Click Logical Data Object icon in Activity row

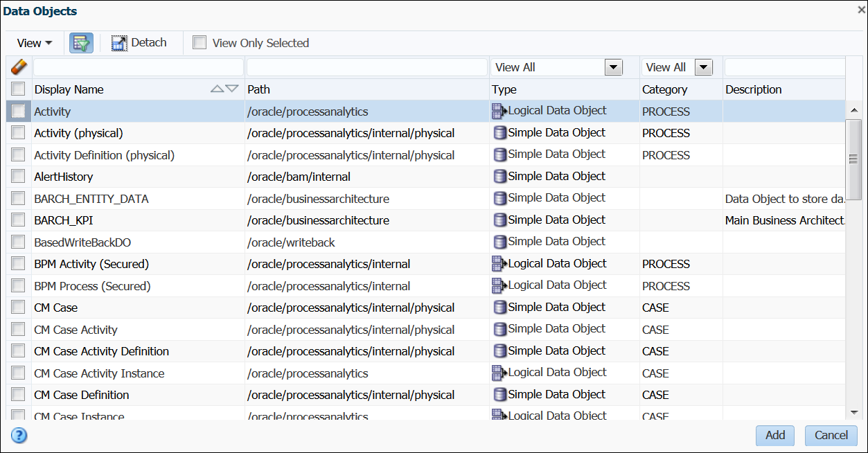[499, 111]
